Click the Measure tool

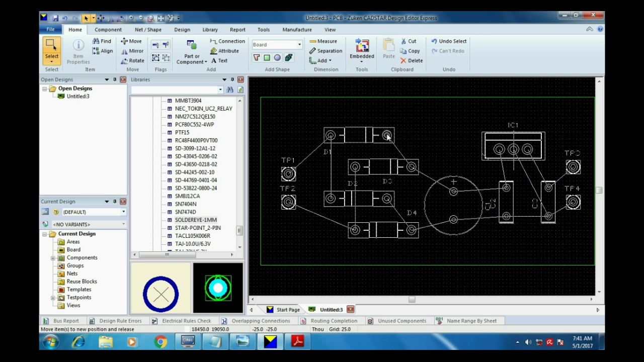click(323, 41)
